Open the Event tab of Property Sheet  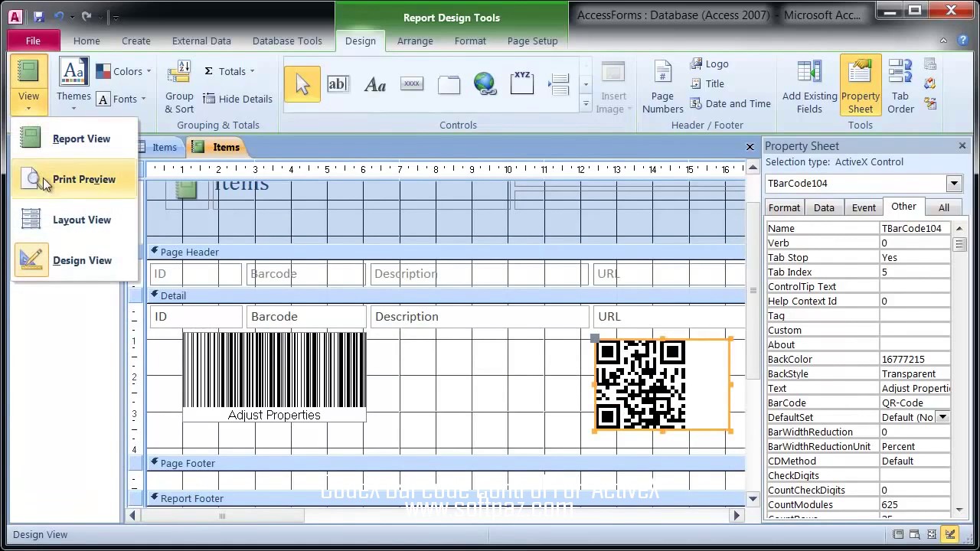click(864, 207)
